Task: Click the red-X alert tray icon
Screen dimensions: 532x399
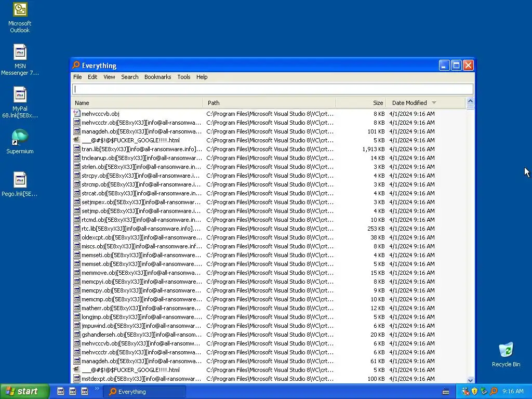Action: pos(465,392)
